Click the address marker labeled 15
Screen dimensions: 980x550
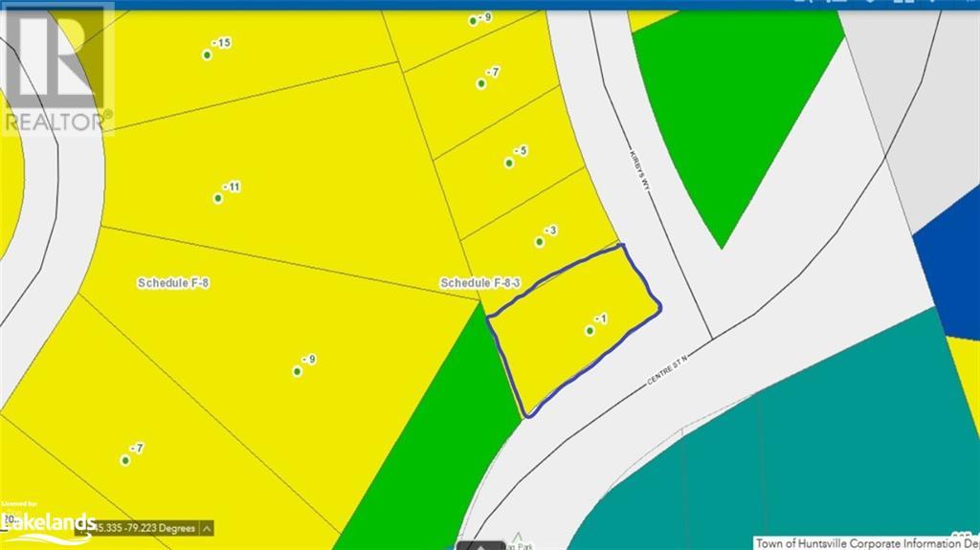[207, 55]
